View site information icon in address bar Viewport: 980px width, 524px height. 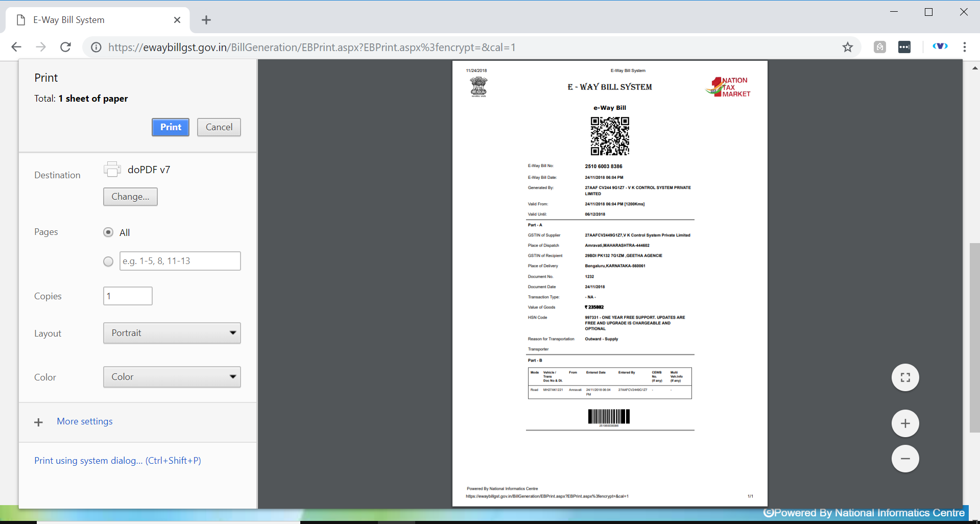(x=96, y=47)
